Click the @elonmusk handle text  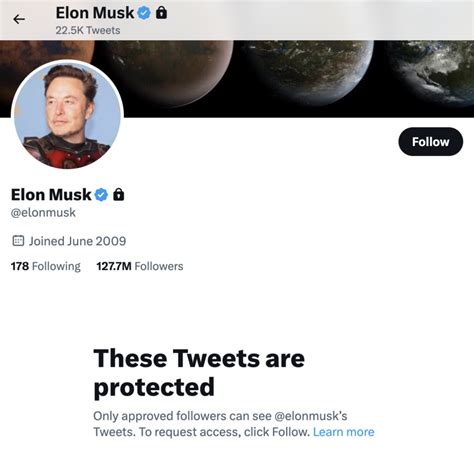43,213
